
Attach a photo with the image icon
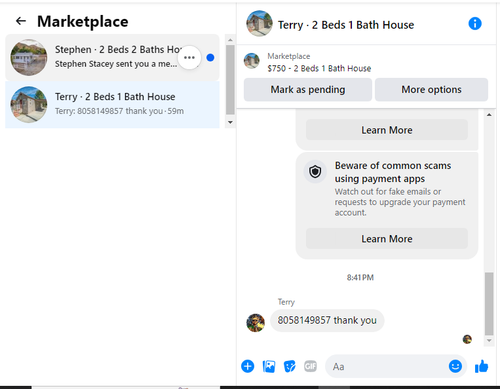pyautogui.click(x=269, y=366)
